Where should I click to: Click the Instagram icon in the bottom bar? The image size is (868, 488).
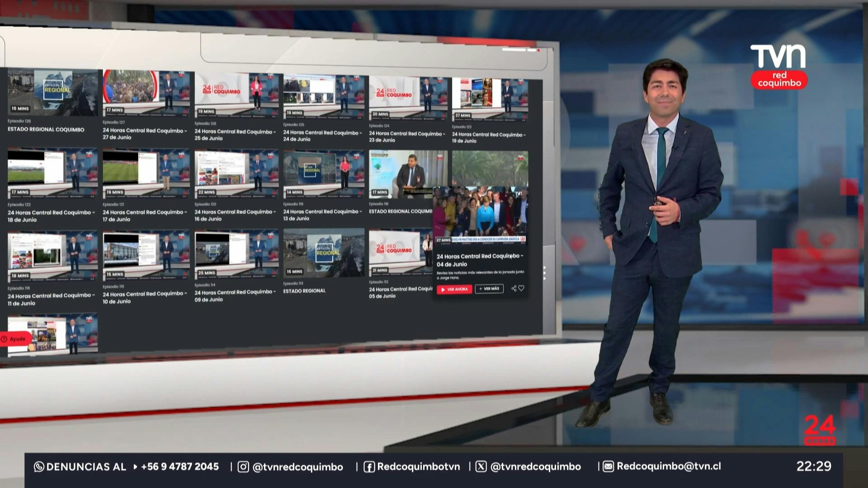(243, 467)
